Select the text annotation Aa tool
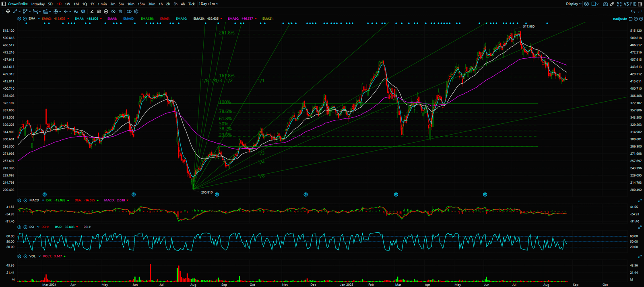Viewport: 644px width, 287px height. click(76, 12)
